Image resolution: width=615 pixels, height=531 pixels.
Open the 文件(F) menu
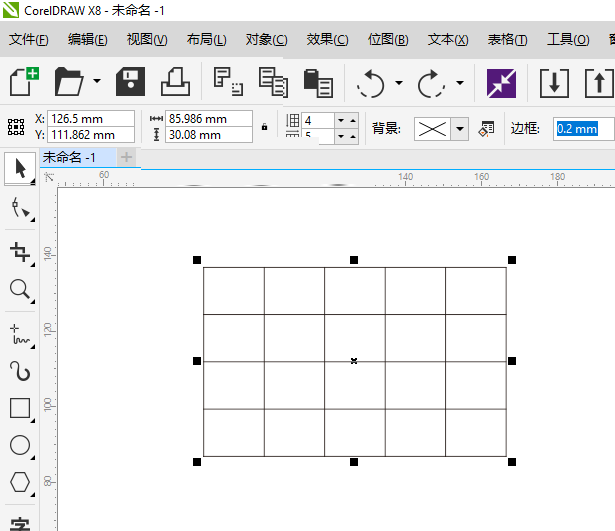[29, 40]
